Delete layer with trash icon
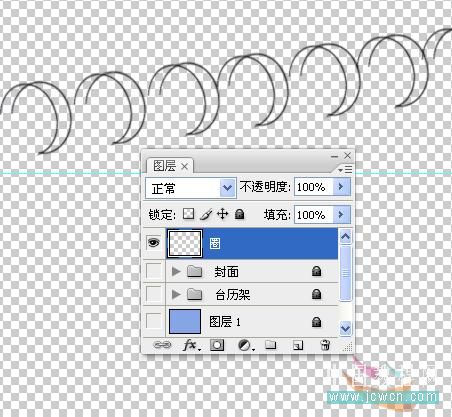The width and height of the screenshot is (452, 417). click(325, 345)
